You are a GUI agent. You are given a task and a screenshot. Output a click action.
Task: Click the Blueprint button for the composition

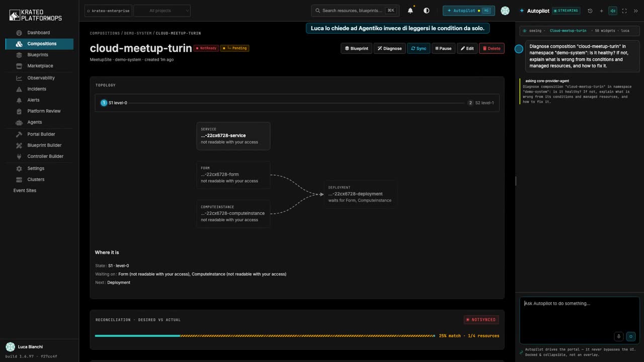click(356, 48)
